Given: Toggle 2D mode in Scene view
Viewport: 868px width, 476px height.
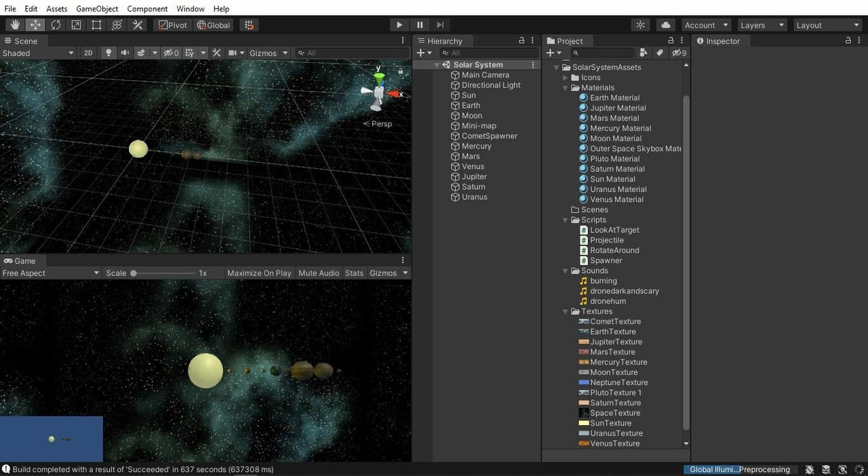Looking at the screenshot, I should click(x=88, y=53).
